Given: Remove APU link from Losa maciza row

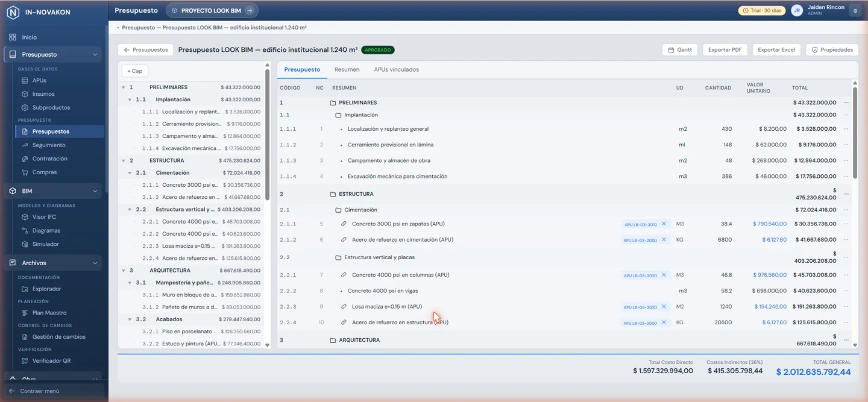Looking at the screenshot, I should click(x=664, y=307).
